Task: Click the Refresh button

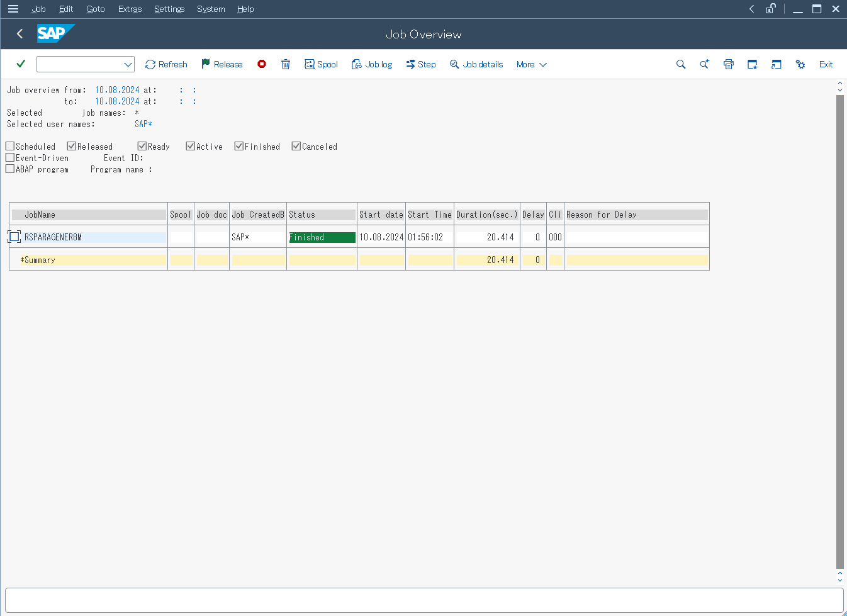Action: [x=166, y=64]
